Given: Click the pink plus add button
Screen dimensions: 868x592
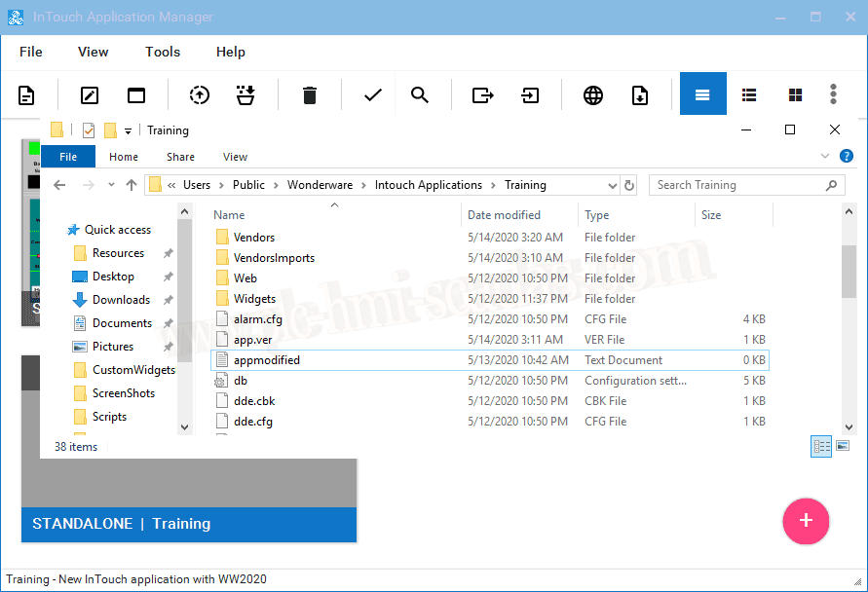Looking at the screenshot, I should (x=806, y=520).
